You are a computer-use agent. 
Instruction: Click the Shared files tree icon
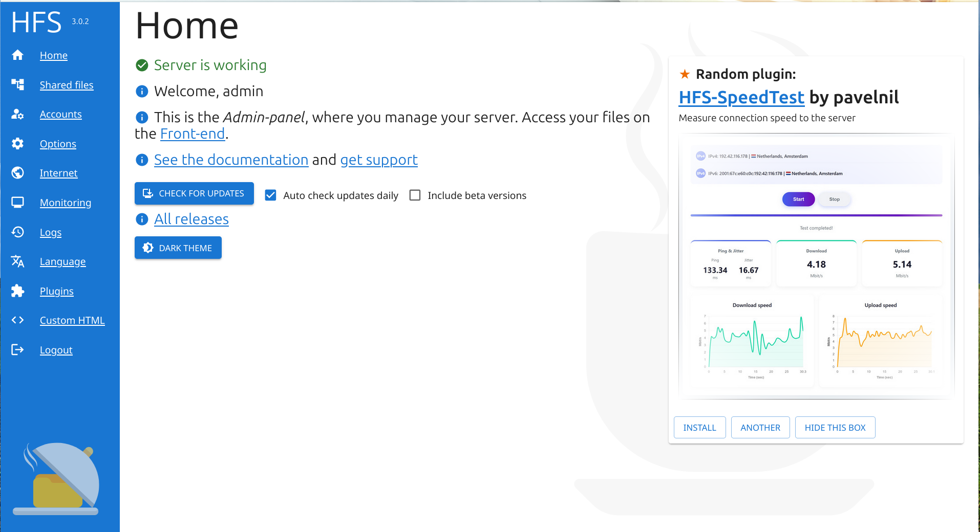coord(17,85)
